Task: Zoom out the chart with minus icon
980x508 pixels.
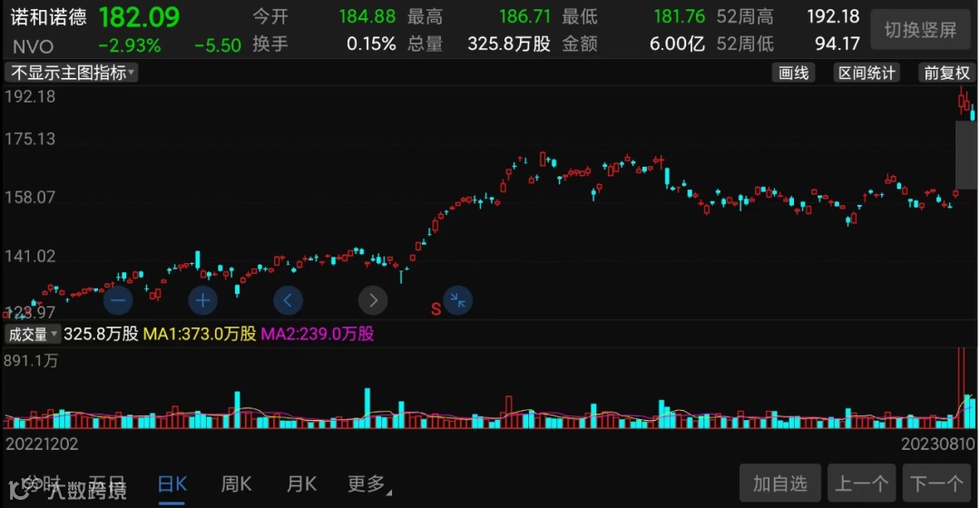Action: coord(117,300)
